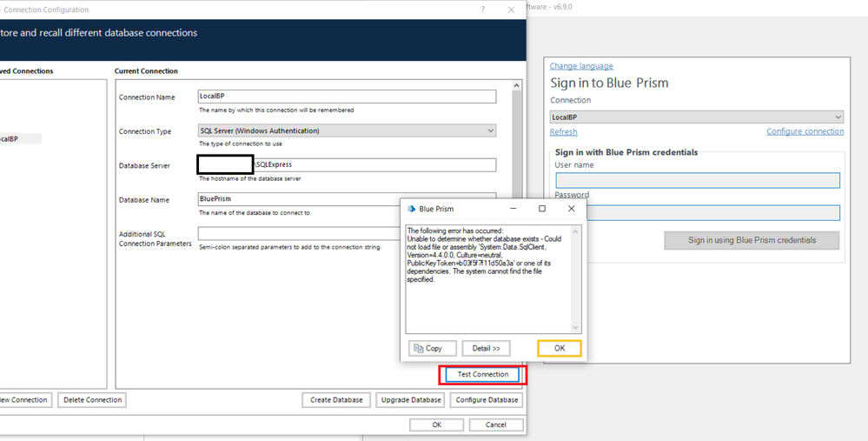Click the Password field in sign-in window
This screenshot has height=441, width=868.
coord(713,213)
